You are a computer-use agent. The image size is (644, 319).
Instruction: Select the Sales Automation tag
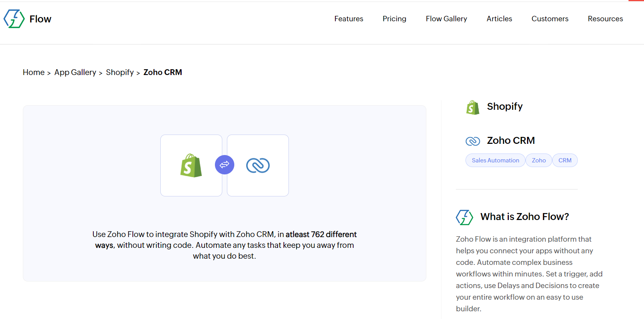click(495, 160)
